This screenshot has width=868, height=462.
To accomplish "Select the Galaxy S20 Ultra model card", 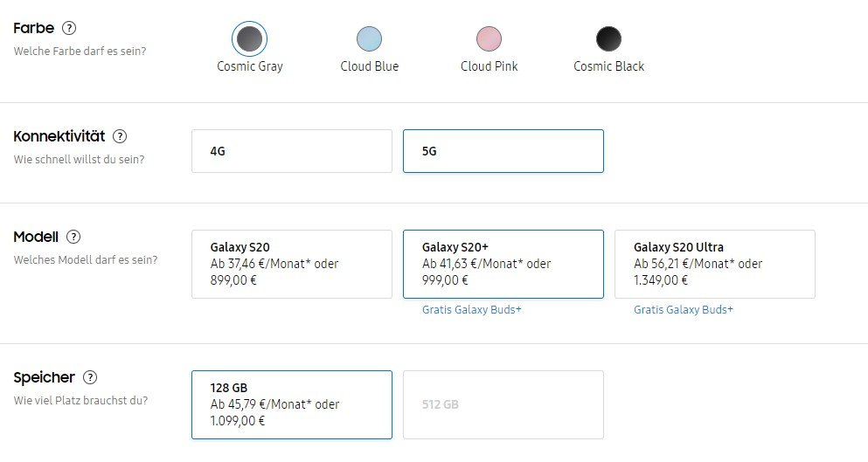I will (715, 265).
